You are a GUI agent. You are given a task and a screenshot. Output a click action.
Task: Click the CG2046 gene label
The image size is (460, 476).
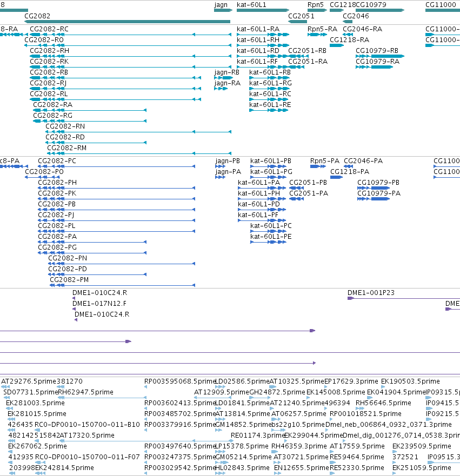pos(356,16)
